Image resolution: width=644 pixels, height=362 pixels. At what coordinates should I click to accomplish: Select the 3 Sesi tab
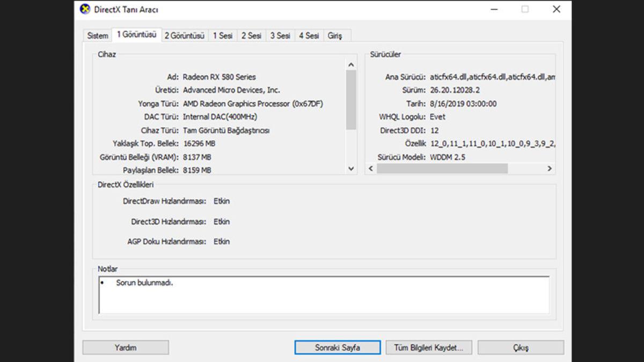280,36
